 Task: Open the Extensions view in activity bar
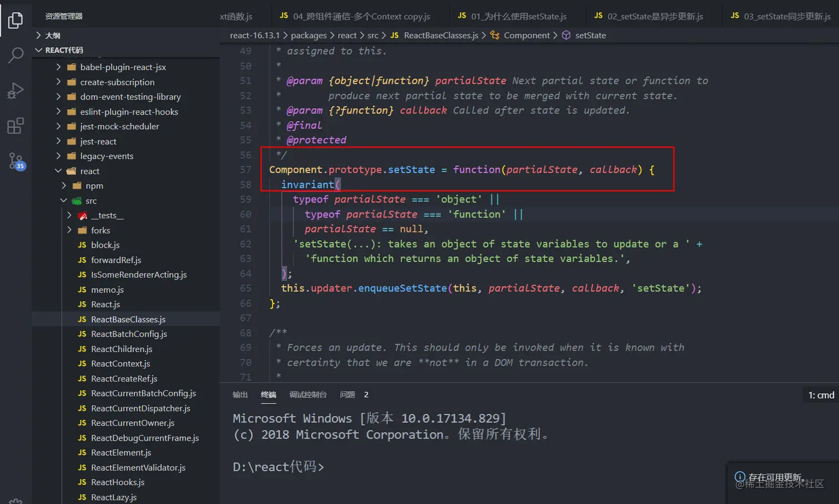point(16,126)
